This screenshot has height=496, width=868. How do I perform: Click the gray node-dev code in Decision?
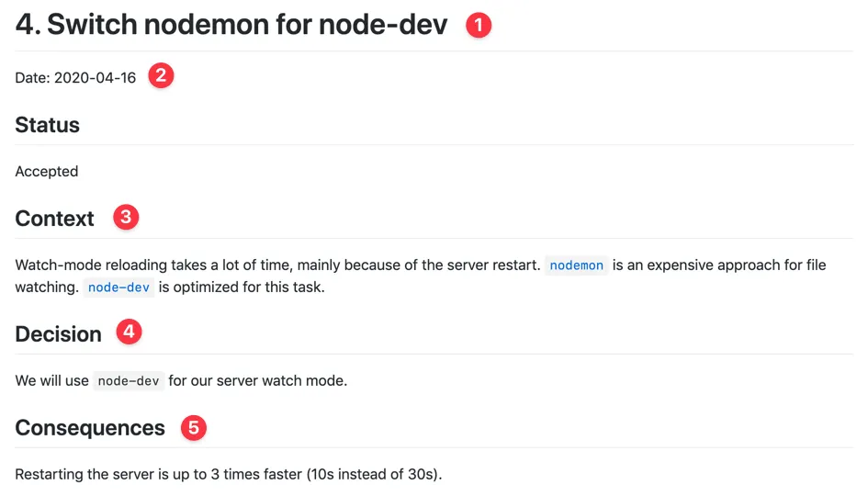coord(129,381)
